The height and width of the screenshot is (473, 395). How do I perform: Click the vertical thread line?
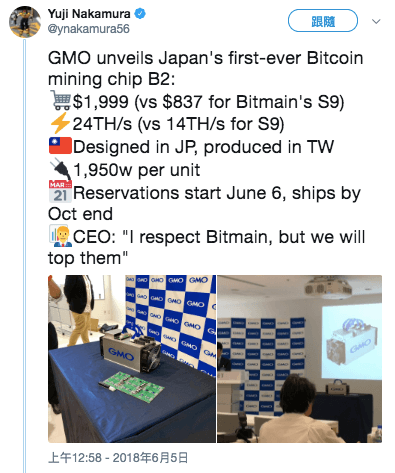point(24,256)
